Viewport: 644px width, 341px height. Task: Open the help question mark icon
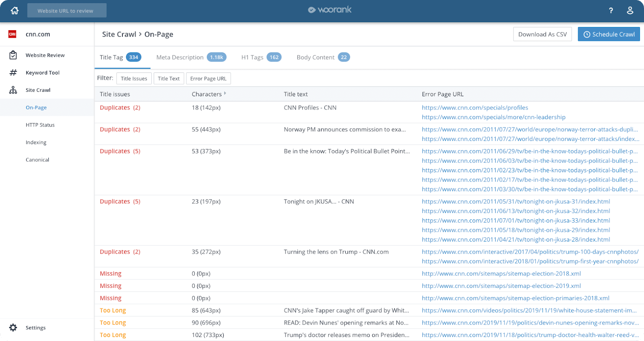click(x=611, y=10)
